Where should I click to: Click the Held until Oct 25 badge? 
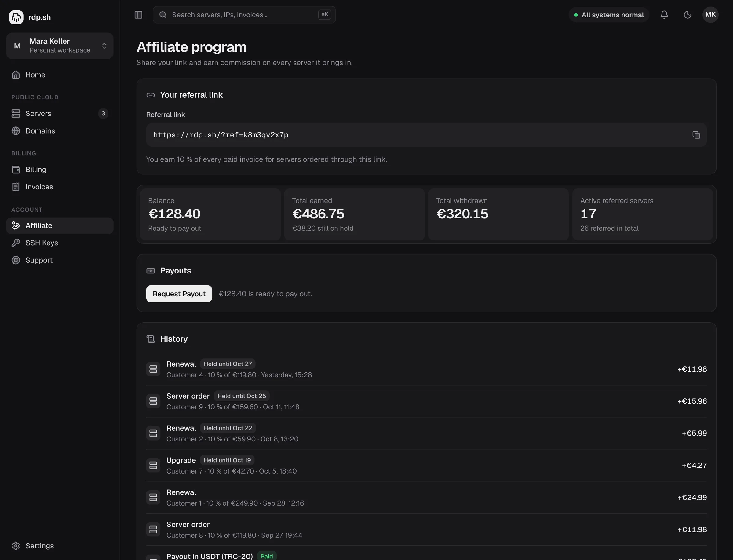tap(242, 396)
